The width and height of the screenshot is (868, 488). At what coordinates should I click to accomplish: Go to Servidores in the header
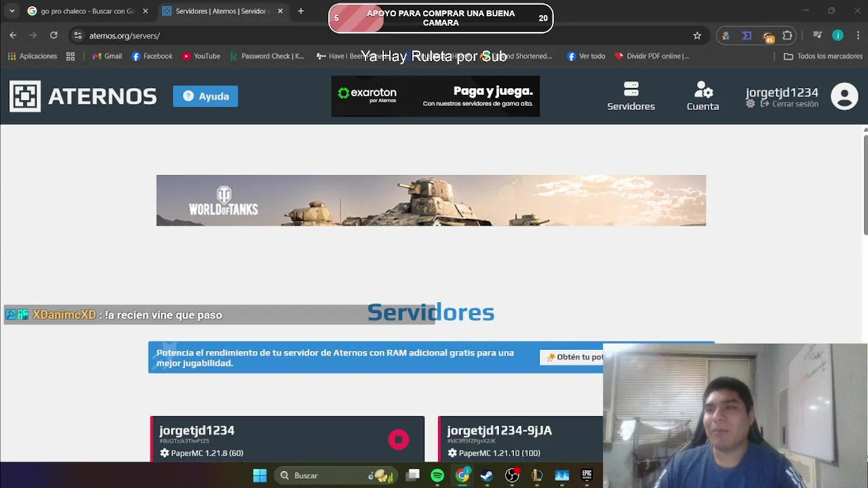coord(631,96)
